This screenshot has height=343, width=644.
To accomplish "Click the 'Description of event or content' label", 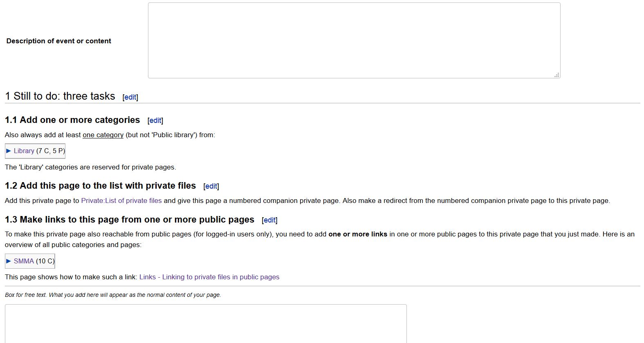I will (x=59, y=41).
